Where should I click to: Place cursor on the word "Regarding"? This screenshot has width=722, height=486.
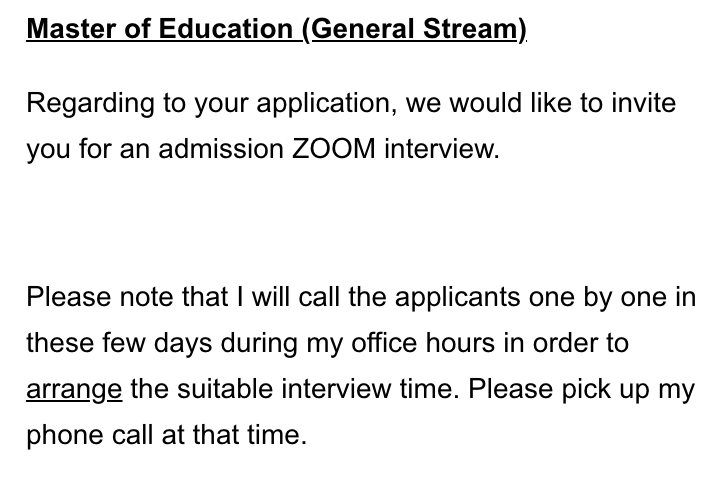pos(90,104)
